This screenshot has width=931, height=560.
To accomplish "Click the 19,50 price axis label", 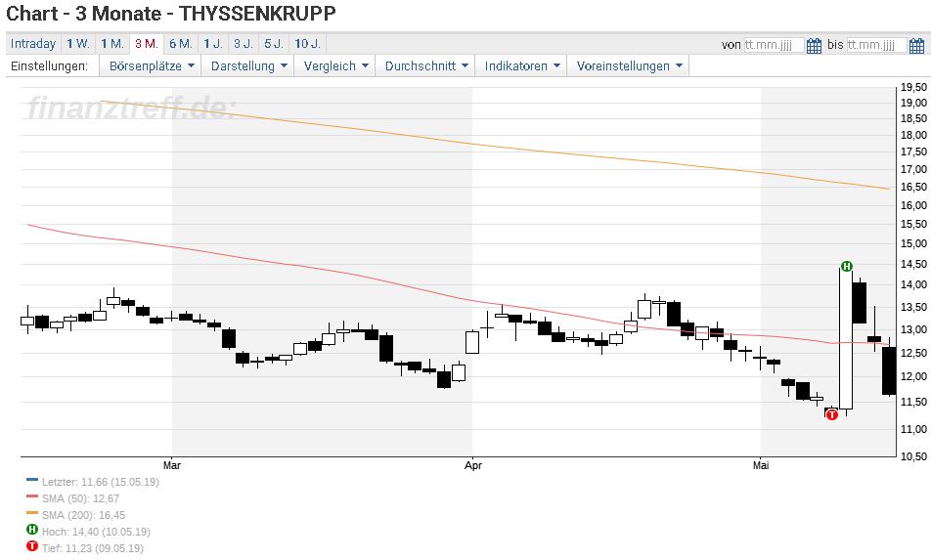I will pyautogui.click(x=913, y=88).
